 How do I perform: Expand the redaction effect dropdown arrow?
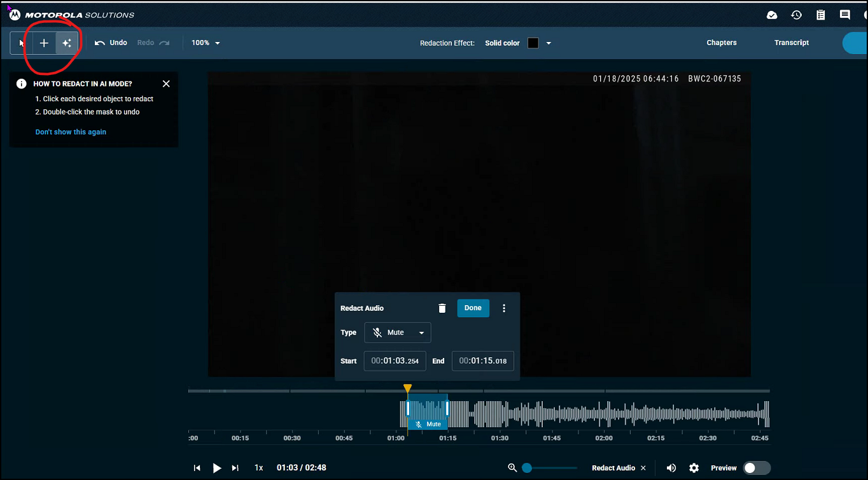pos(549,43)
